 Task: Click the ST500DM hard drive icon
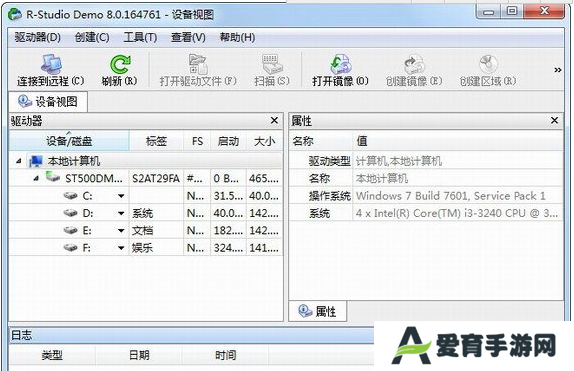click(x=53, y=177)
